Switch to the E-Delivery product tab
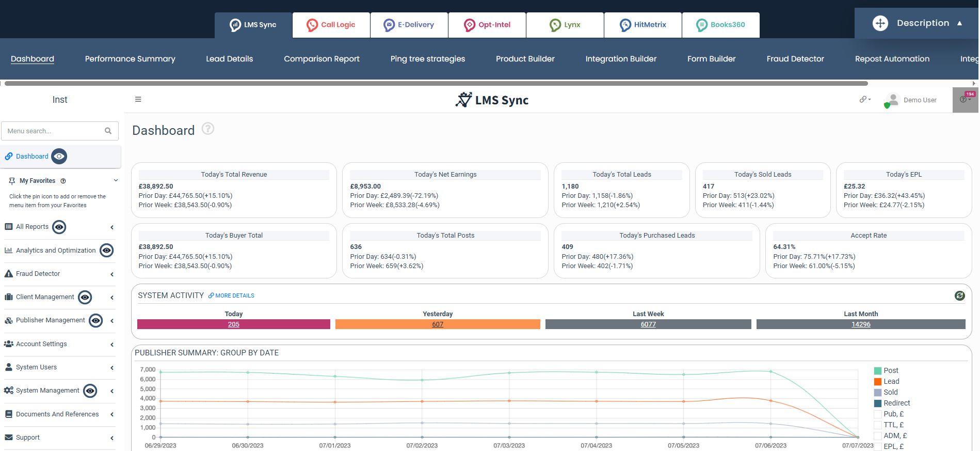 [x=409, y=25]
